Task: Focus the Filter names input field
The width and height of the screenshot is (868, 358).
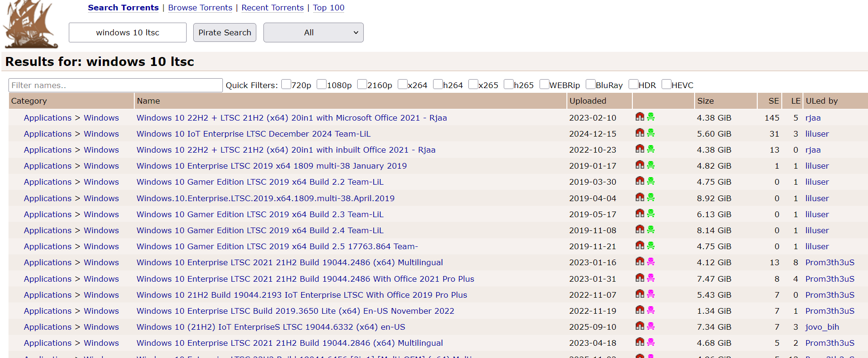Action: click(115, 85)
